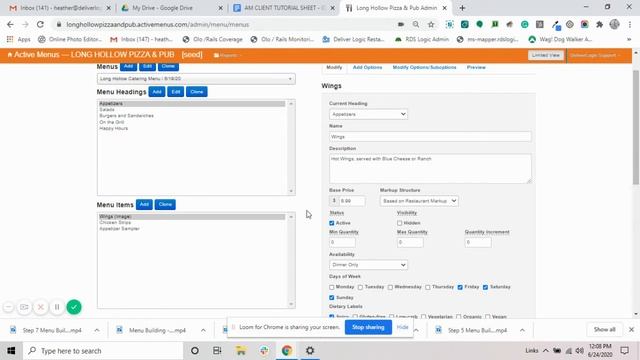Screen dimensions: 640x360
Task: Open Chrome extensions puzzle icon
Action: 600,24
